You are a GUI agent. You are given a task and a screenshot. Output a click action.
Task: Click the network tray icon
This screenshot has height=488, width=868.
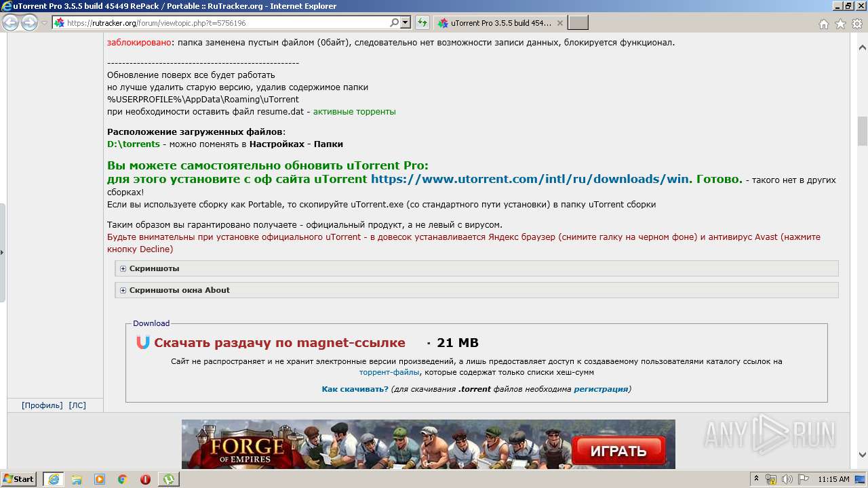click(x=770, y=479)
